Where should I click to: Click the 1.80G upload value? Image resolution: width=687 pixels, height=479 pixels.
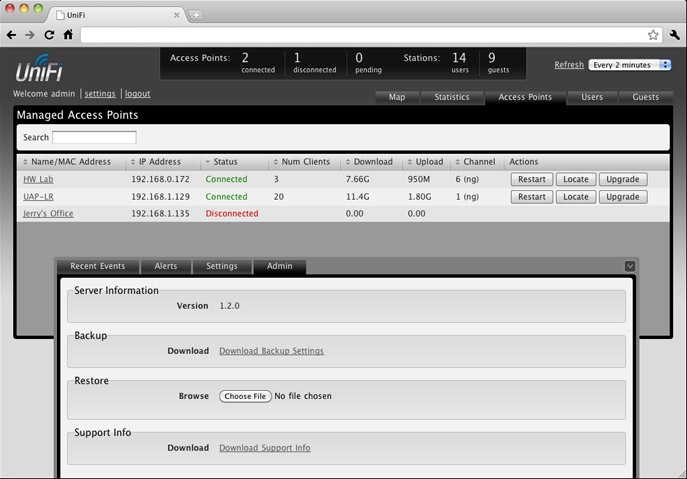(420, 197)
